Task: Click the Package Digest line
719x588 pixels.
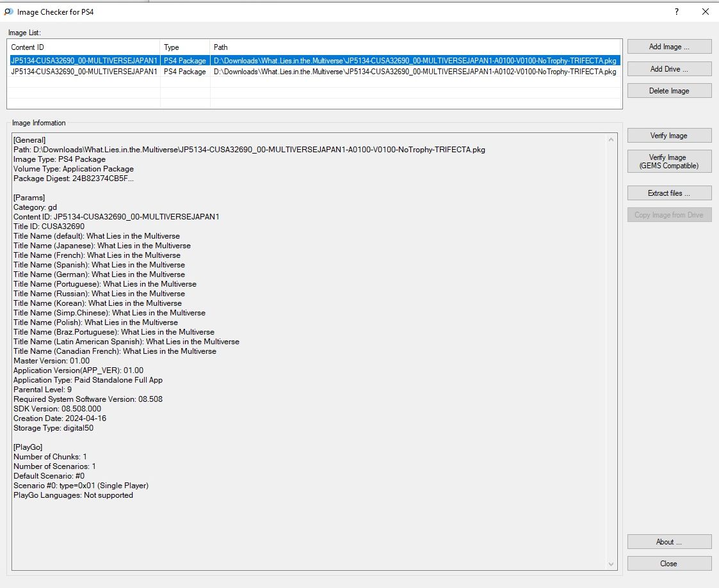Action: [x=74, y=179]
